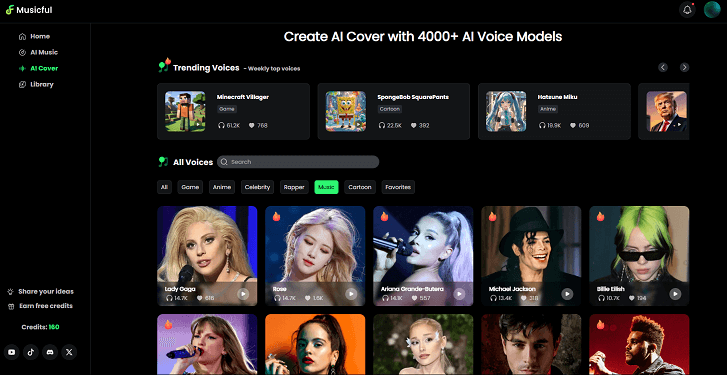Open Library in the sidebar
This screenshot has height=375, width=727.
pyautogui.click(x=36, y=84)
